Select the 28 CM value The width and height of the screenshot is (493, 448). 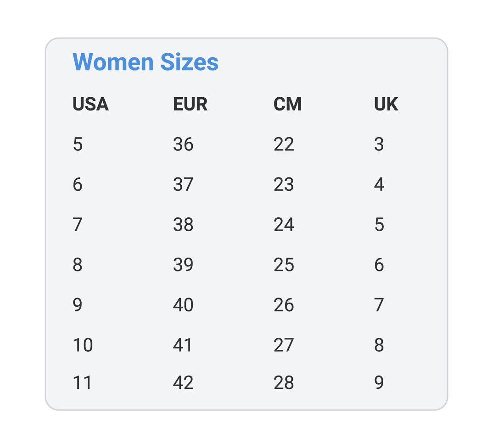coord(284,382)
